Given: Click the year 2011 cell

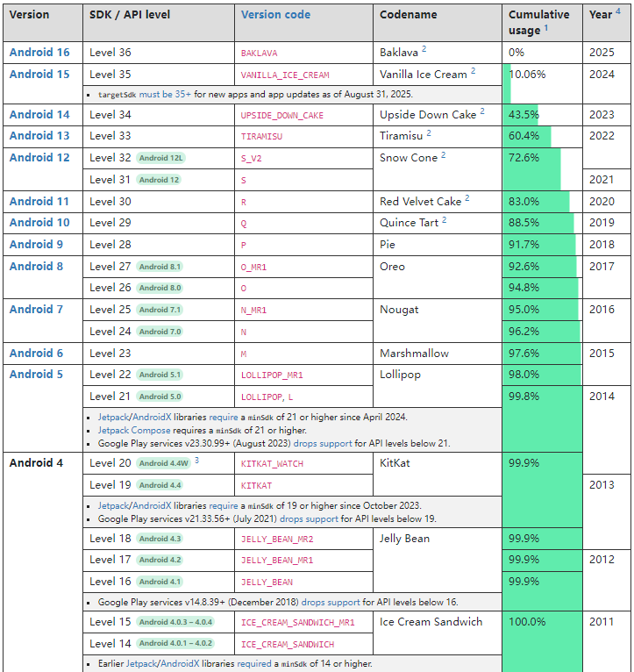Looking at the screenshot, I should coord(607,641).
